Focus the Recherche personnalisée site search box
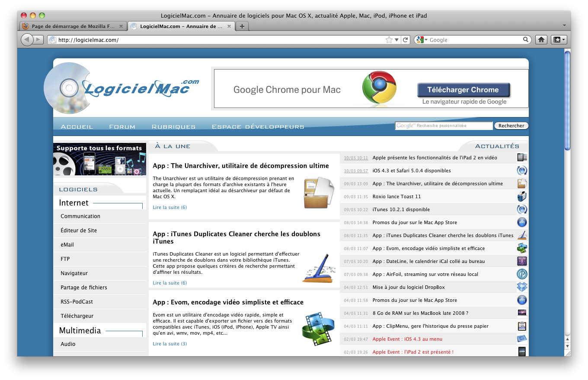The height and width of the screenshot is (380, 588). point(444,126)
